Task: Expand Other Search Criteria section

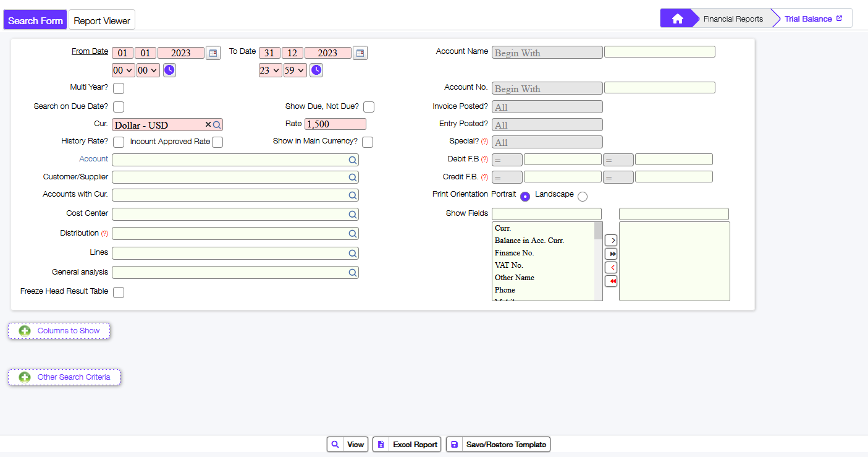Action: point(64,377)
